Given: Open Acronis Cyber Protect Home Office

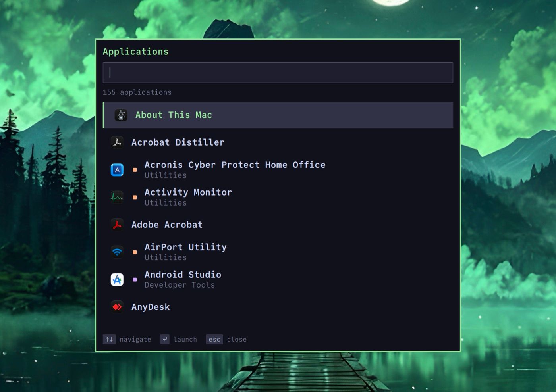Looking at the screenshot, I should point(278,170).
